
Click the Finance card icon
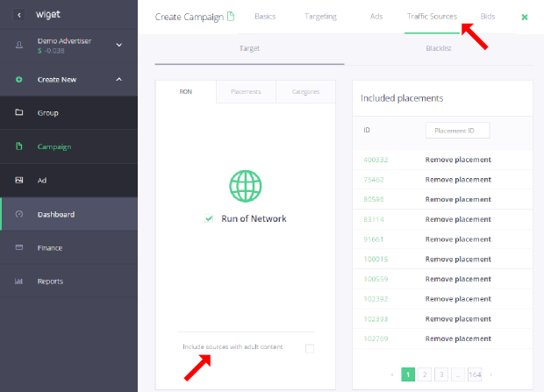[19, 248]
